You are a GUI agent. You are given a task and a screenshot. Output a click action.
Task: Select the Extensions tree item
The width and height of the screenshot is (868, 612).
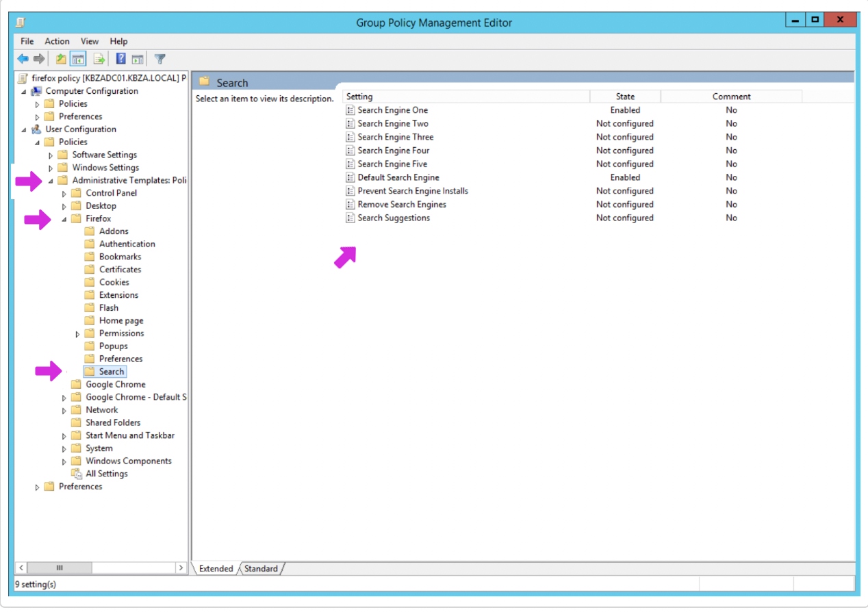click(118, 295)
